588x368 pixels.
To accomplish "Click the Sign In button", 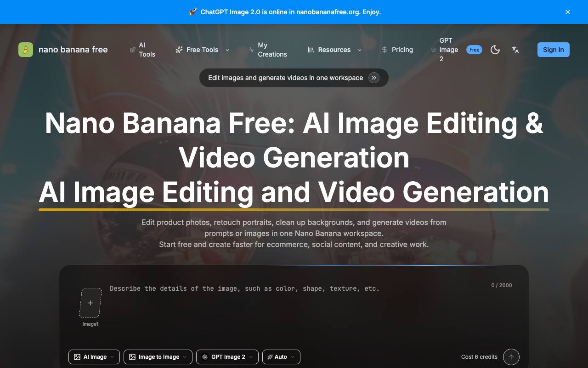I will point(554,50).
